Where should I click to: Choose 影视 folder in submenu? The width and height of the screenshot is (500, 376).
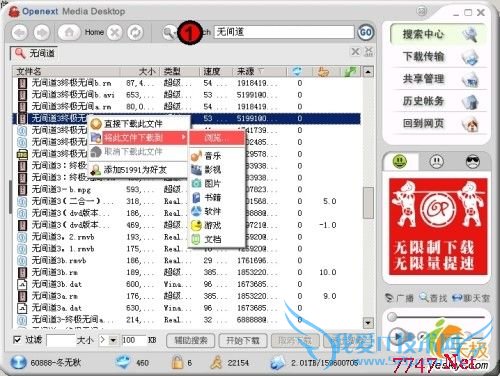[x=216, y=170]
